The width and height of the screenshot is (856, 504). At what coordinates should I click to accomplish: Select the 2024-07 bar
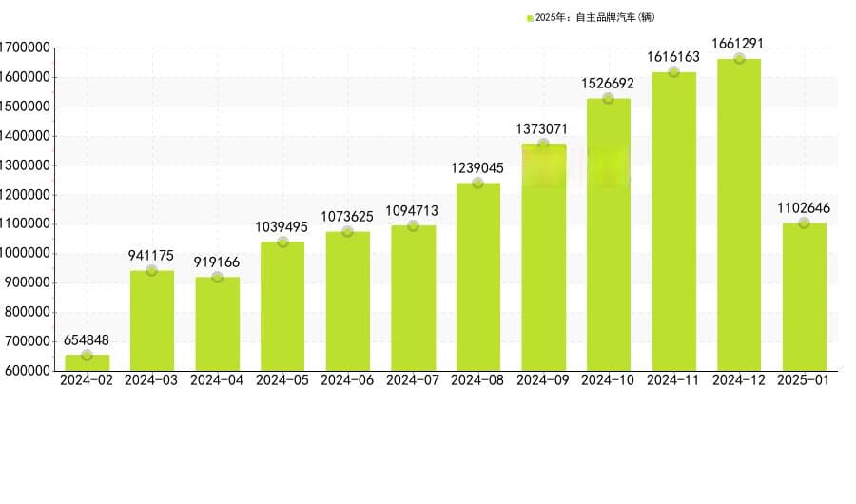pos(413,300)
